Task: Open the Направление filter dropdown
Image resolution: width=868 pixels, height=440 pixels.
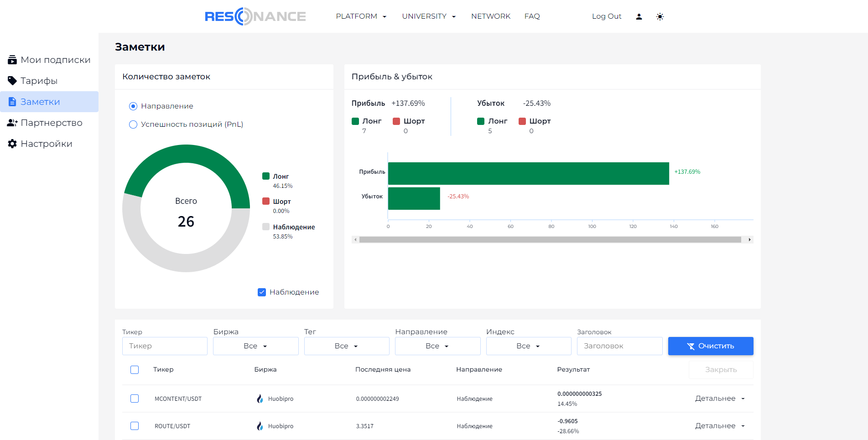Action: [437, 346]
